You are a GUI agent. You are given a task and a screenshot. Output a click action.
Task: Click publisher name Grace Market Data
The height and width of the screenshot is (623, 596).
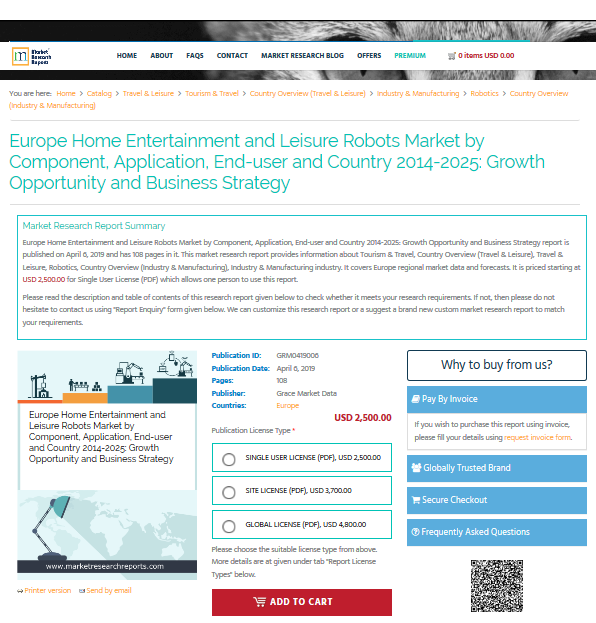coord(307,393)
